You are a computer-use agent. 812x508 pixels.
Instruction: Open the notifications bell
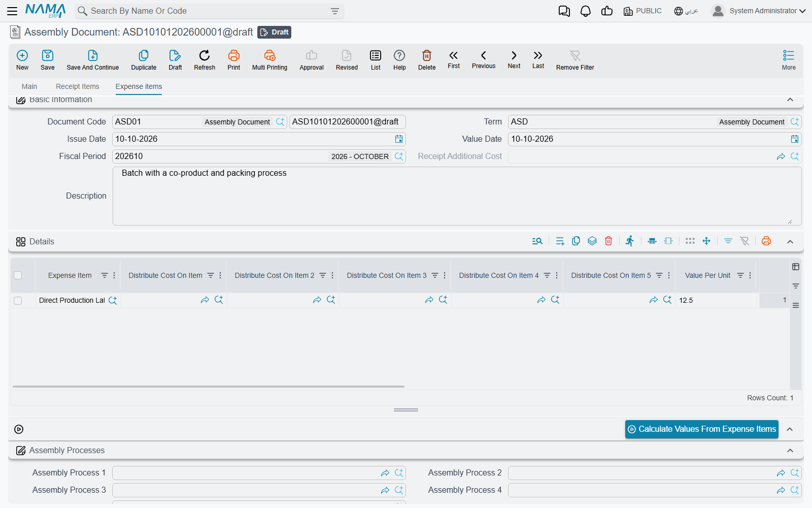point(585,11)
